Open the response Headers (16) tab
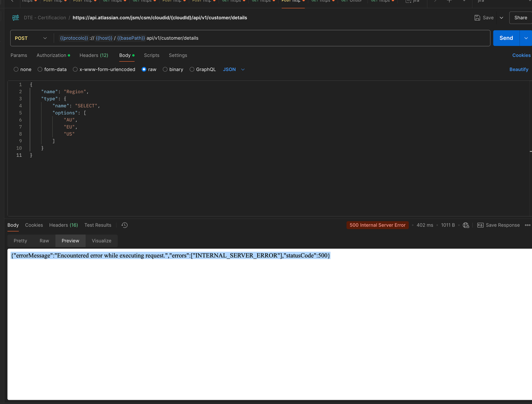The image size is (532, 404). 63,225
